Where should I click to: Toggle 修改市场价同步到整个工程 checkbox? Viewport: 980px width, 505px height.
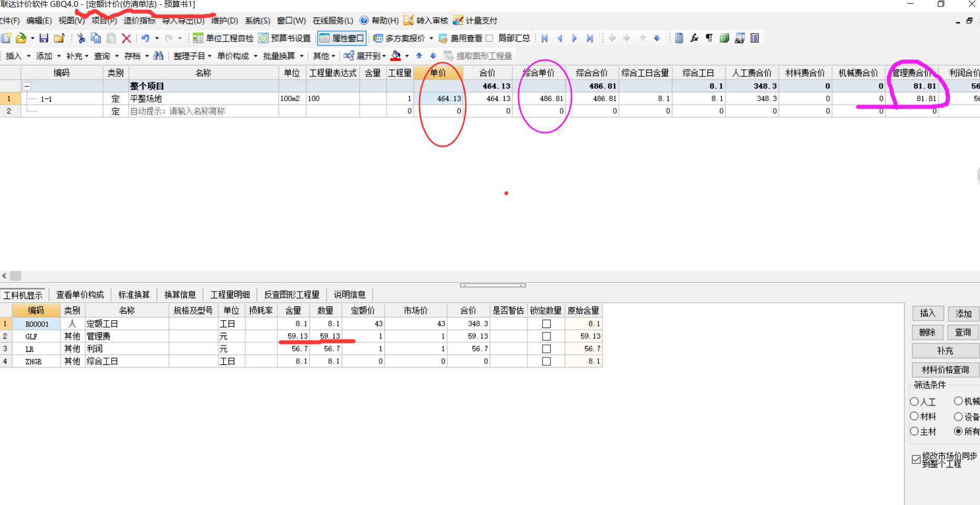coord(916,459)
